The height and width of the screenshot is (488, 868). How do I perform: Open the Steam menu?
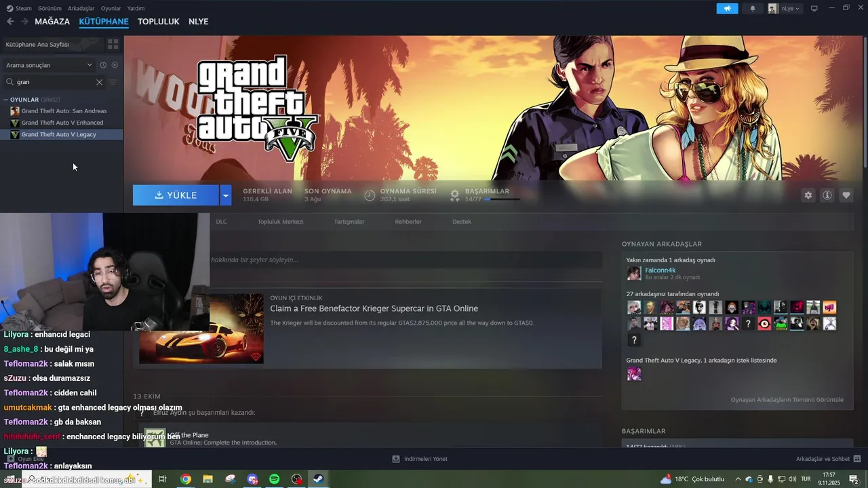[19, 8]
